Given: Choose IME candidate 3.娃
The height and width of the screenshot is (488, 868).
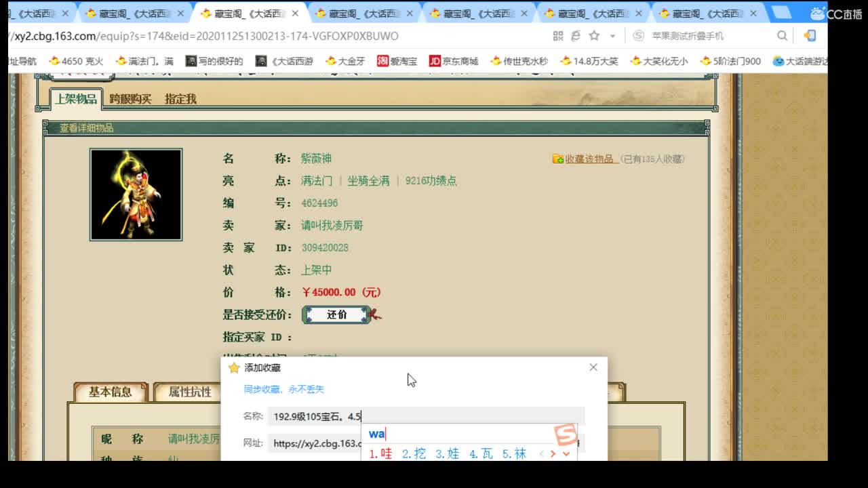Looking at the screenshot, I should point(448,453).
